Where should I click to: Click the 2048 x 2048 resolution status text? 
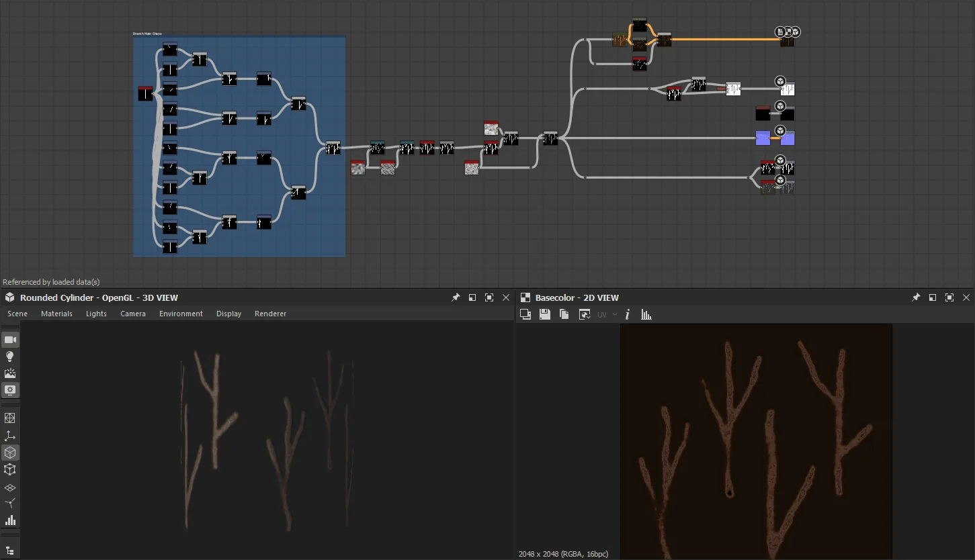[x=563, y=554]
